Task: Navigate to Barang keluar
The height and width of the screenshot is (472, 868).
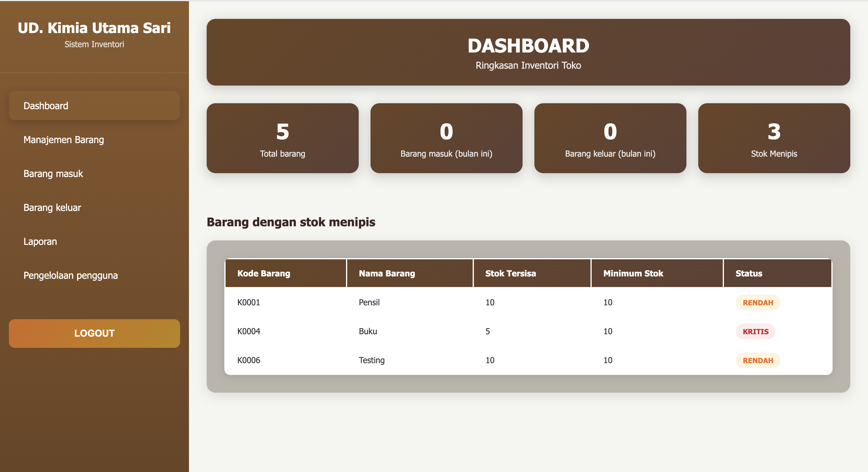Action: 52,208
